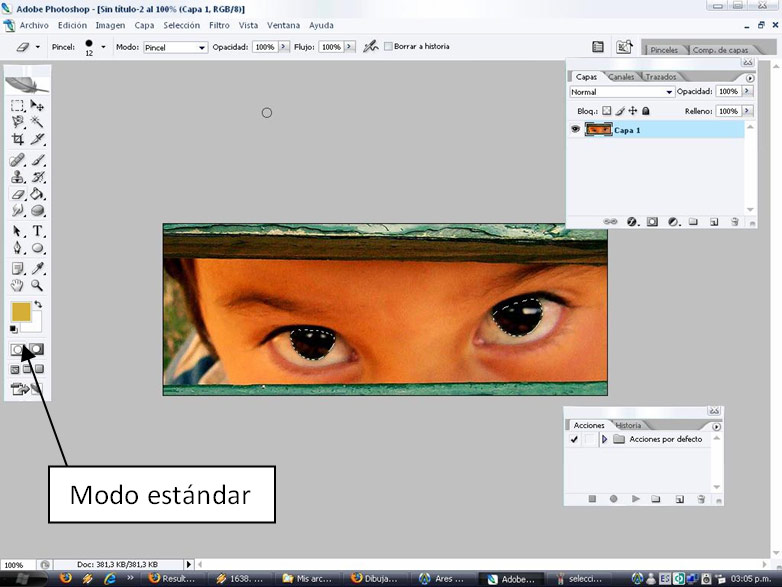Screen dimensions: 782x587
Task: Open the Filtro menu
Action: [219, 25]
